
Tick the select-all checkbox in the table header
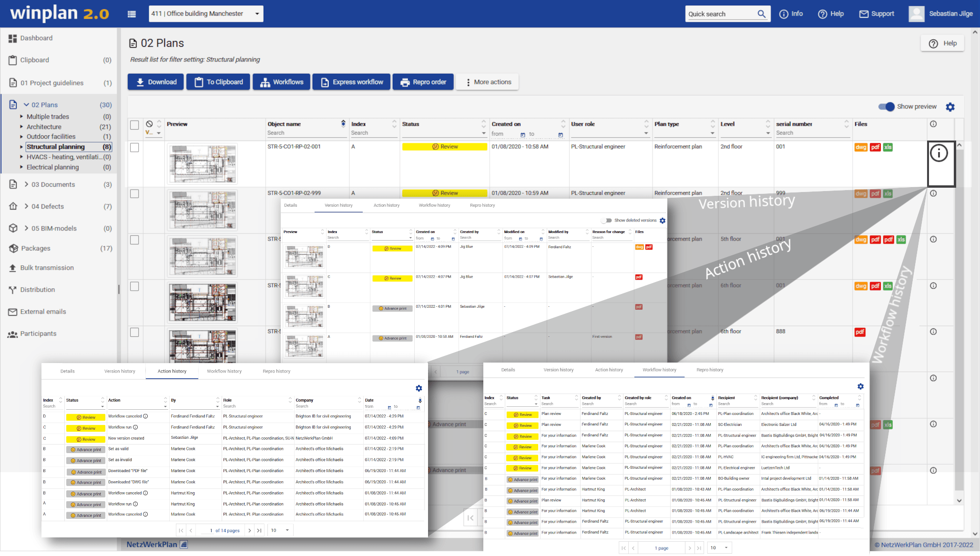click(134, 125)
